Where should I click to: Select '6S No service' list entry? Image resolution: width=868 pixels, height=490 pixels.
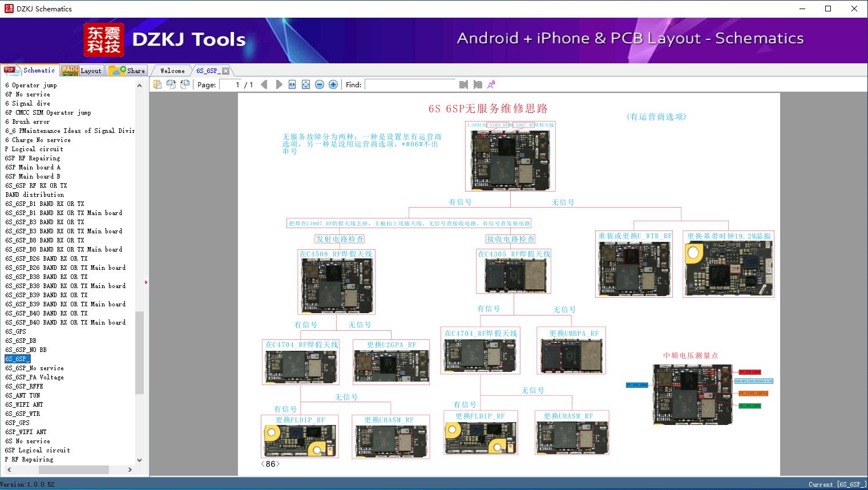27,441
